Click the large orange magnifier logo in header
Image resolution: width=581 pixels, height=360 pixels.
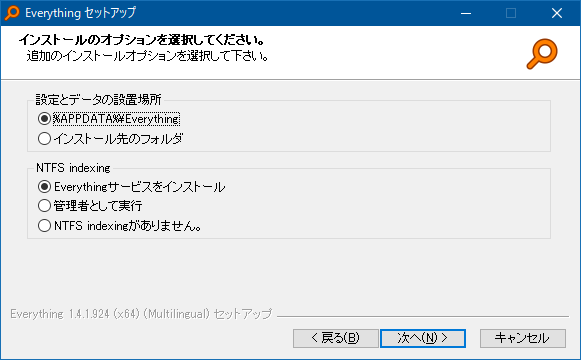tap(542, 54)
